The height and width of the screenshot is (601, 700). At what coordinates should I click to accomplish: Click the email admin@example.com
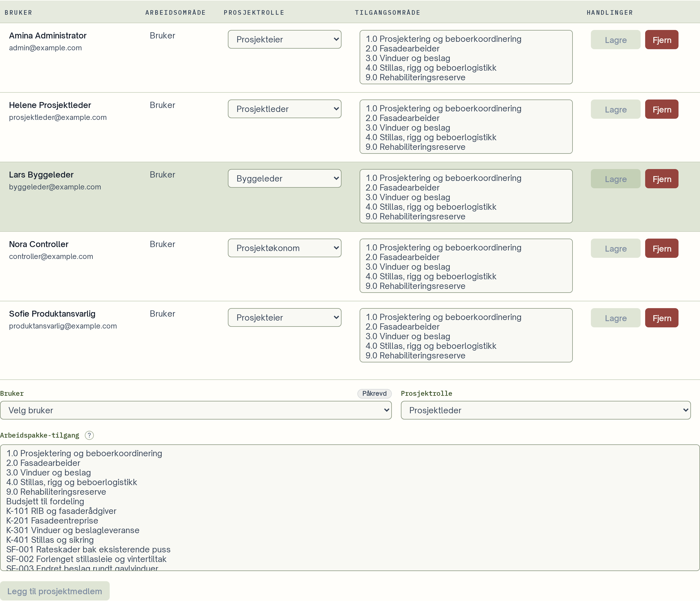click(45, 48)
